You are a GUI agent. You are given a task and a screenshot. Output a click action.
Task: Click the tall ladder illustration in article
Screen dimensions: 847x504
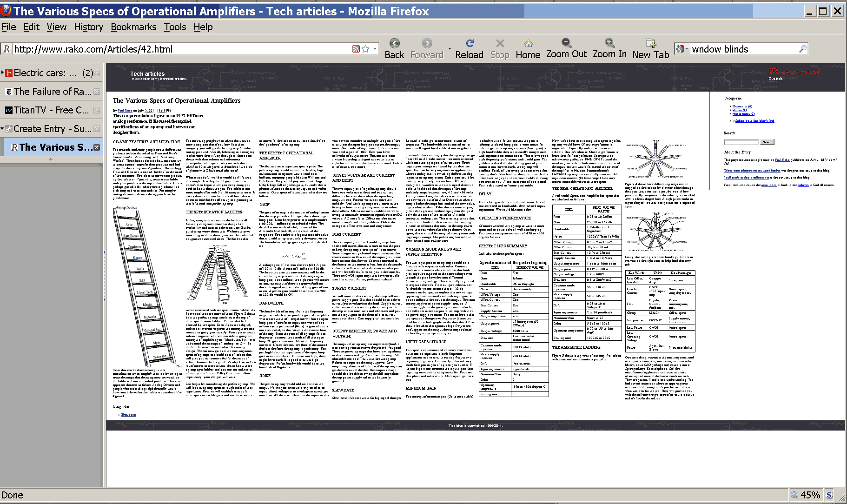click(145, 287)
